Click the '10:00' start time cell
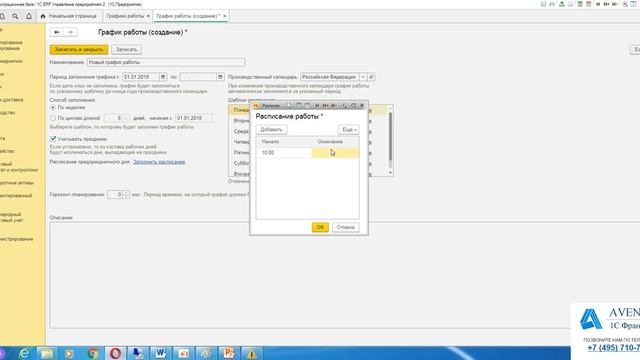This screenshot has width=640, height=360. [284, 153]
